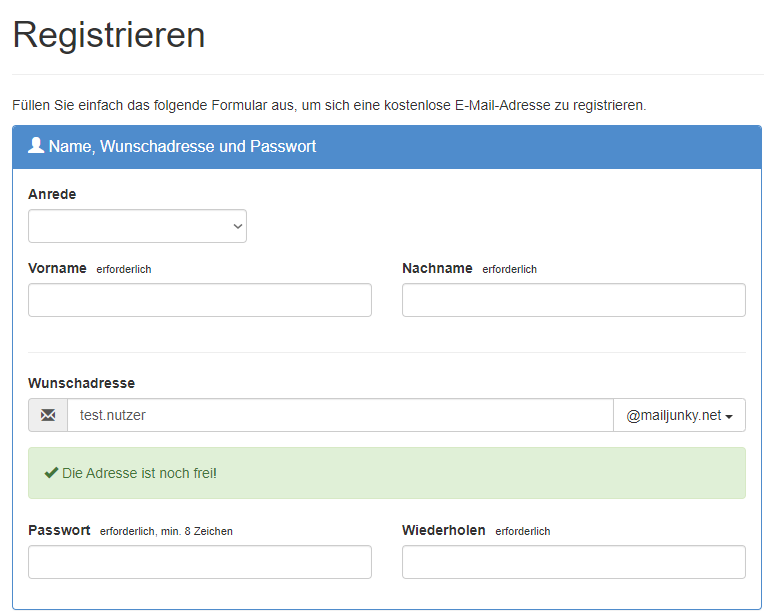Open the Anrede salutation dropdown
The width and height of the screenshot is (764, 611).
[x=137, y=226]
